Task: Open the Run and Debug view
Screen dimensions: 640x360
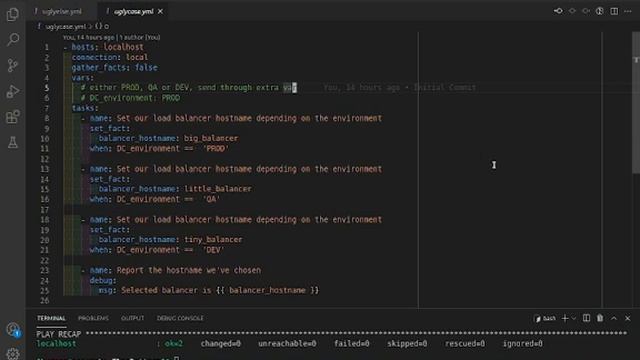Action: click(13, 91)
